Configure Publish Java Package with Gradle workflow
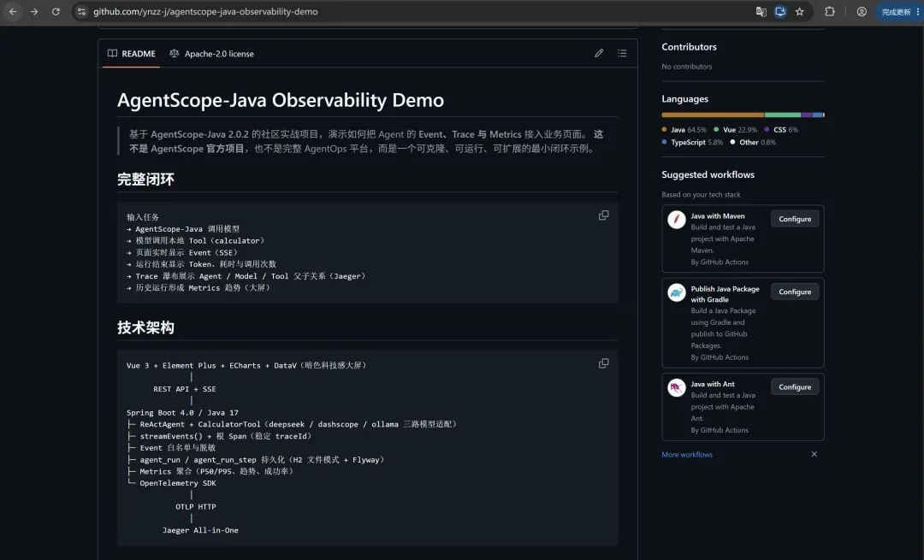Screen dimensions: 924x560 [795, 292]
